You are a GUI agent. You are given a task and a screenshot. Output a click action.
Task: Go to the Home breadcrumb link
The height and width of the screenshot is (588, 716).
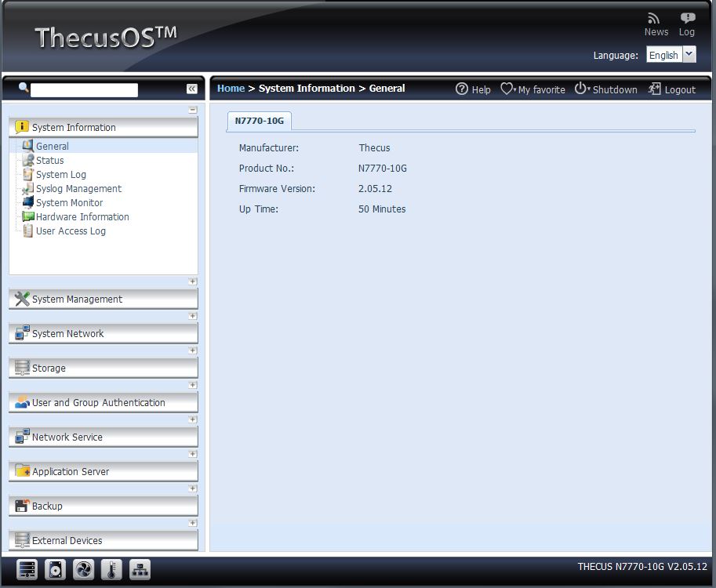click(x=231, y=88)
